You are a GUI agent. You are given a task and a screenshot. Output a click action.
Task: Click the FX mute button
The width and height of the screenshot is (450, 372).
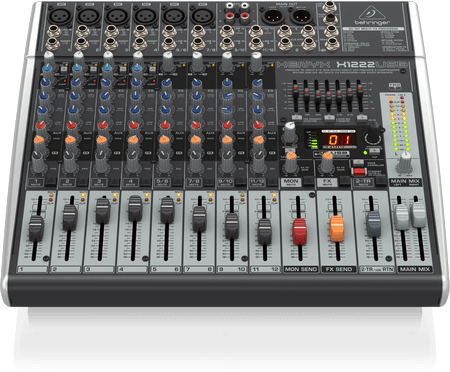point(327,182)
